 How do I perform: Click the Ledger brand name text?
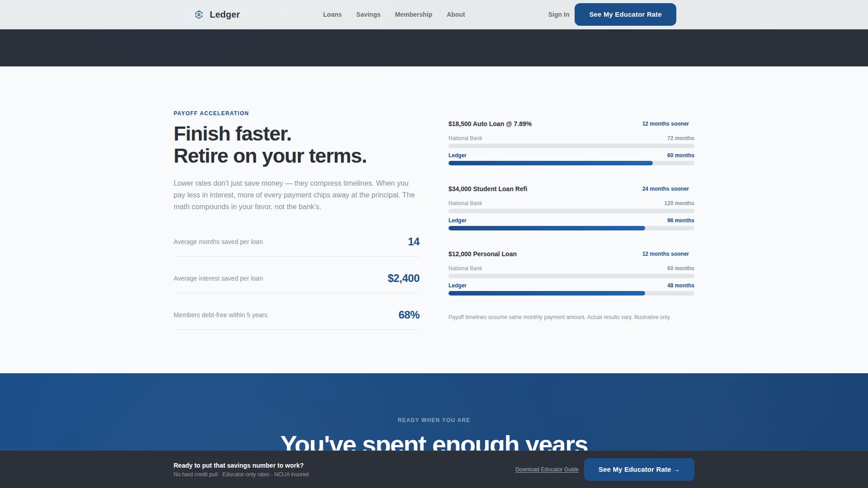click(225, 14)
